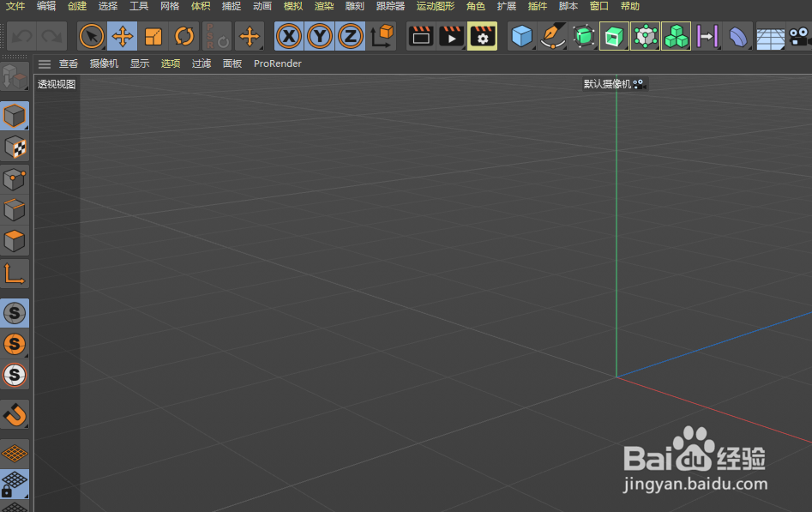Image resolution: width=812 pixels, height=512 pixels.
Task: Add Extrude generator green icon
Action: [x=614, y=36]
